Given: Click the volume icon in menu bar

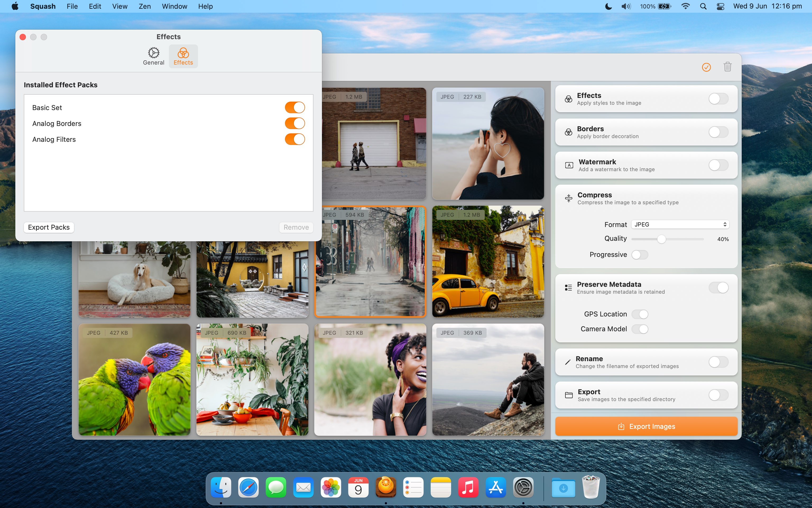Looking at the screenshot, I should [626, 6].
